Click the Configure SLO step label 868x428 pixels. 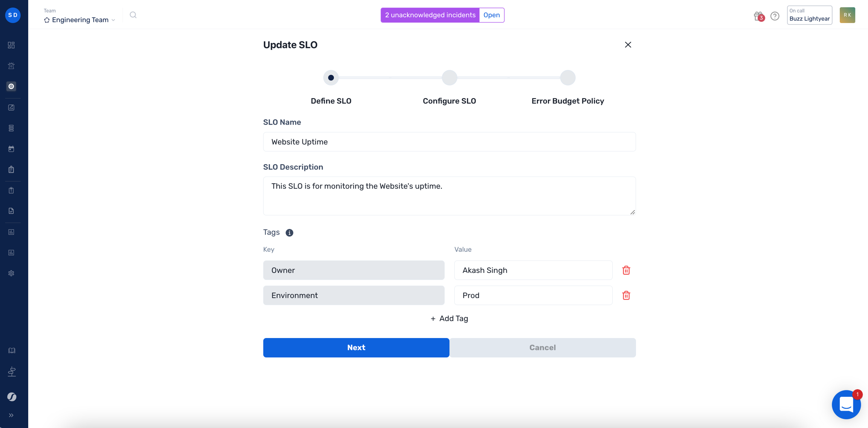[x=449, y=101]
